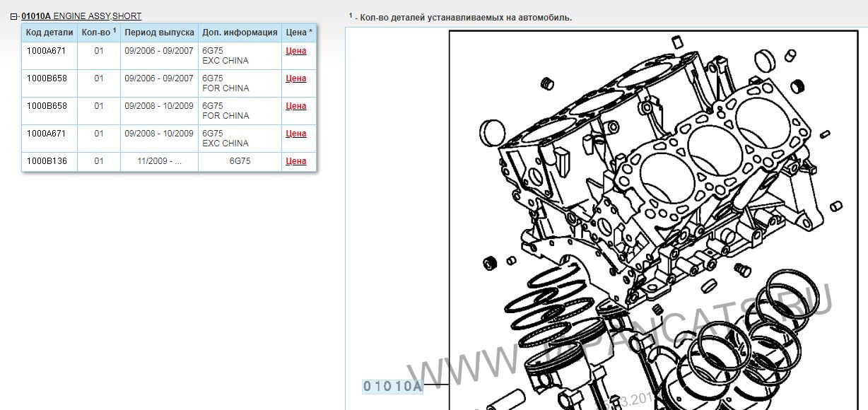
Task: Open Цена link for 1000B658 09/2006 - 09/2007
Action: 295,78
